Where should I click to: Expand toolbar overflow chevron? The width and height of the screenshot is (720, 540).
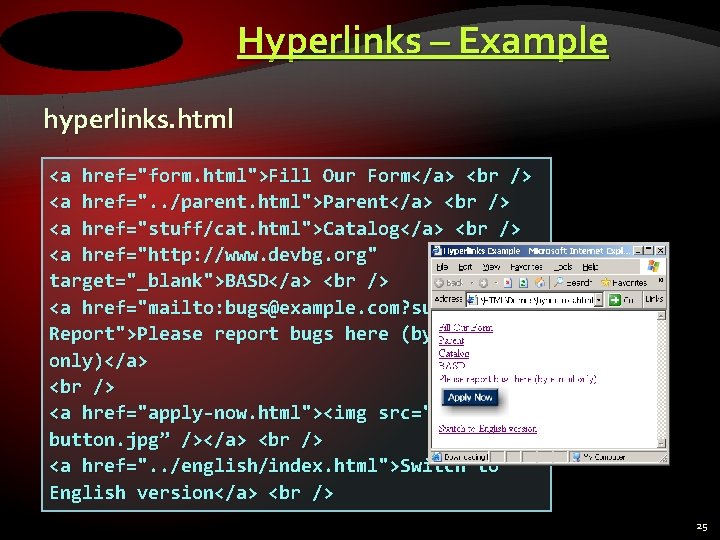click(x=660, y=280)
